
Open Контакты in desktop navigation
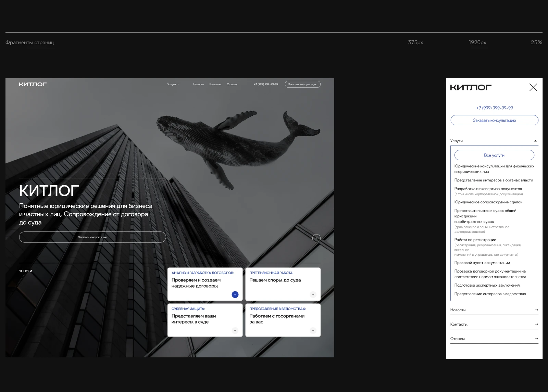click(x=215, y=84)
